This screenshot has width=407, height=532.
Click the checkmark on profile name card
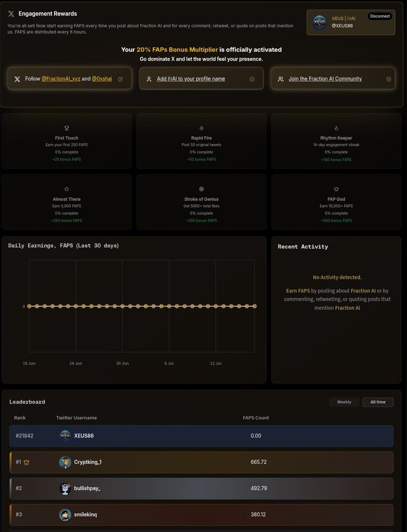[252, 79]
